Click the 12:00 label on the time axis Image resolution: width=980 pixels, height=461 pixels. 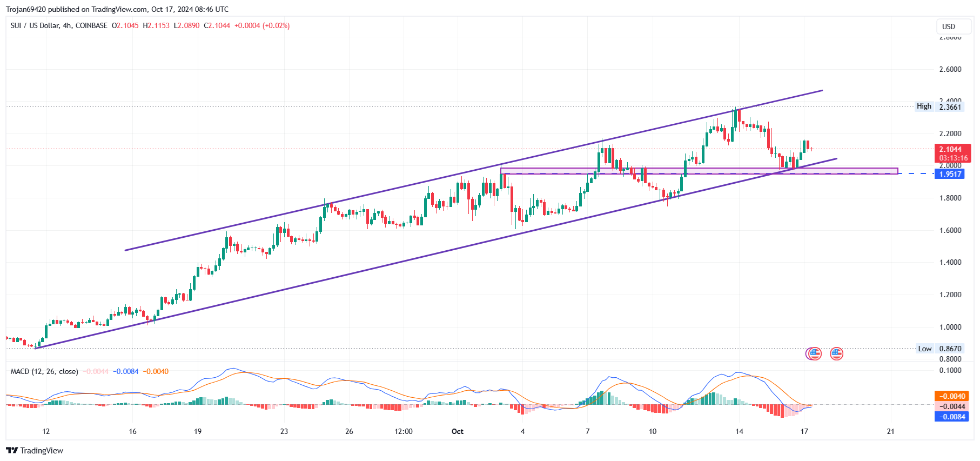pyautogui.click(x=404, y=431)
